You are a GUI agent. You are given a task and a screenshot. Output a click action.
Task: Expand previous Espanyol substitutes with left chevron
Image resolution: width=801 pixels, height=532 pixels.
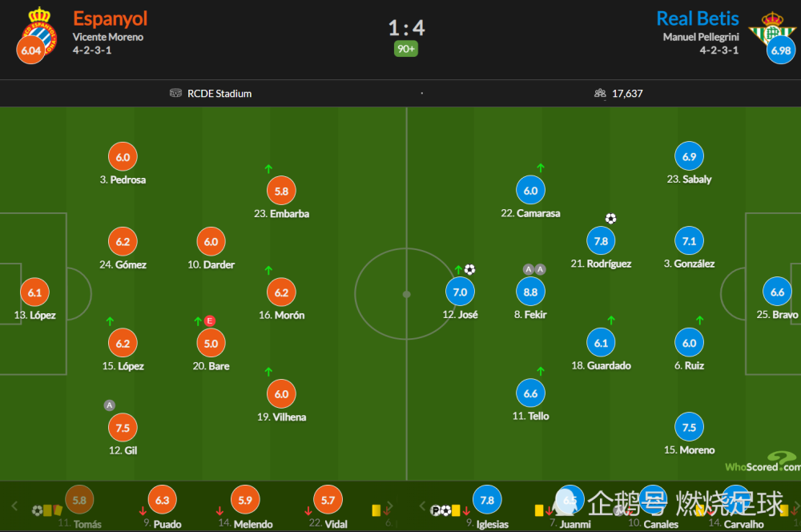pos(14,506)
